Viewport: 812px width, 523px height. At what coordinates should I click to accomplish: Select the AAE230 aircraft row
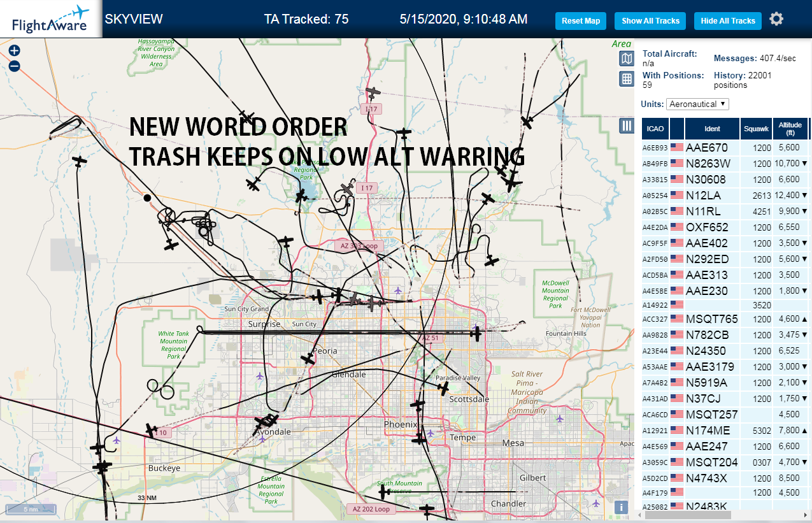click(x=725, y=291)
